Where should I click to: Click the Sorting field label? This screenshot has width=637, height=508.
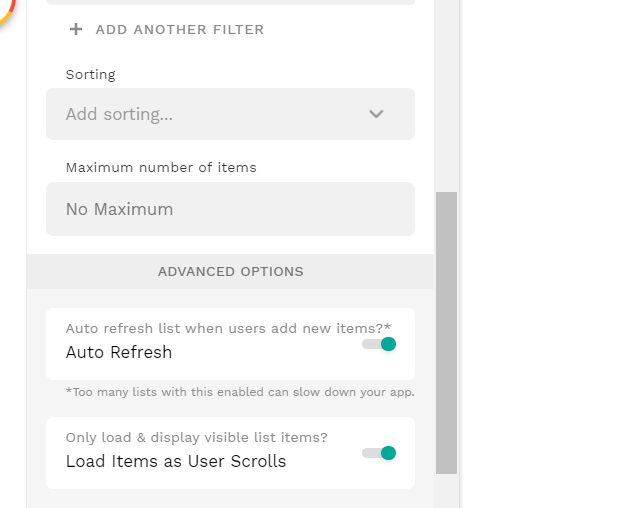(x=91, y=74)
